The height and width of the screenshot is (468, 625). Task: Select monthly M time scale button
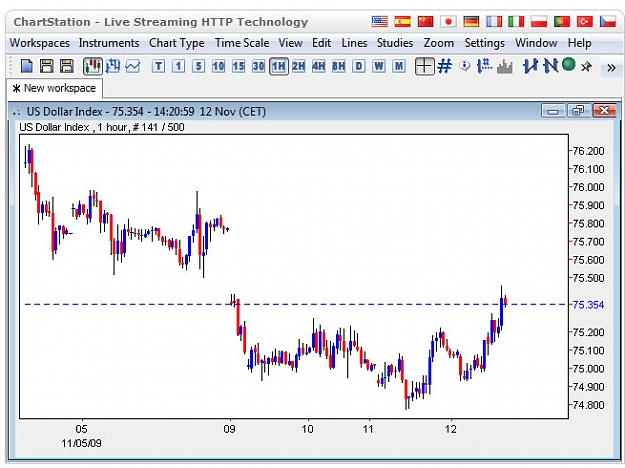click(x=399, y=66)
